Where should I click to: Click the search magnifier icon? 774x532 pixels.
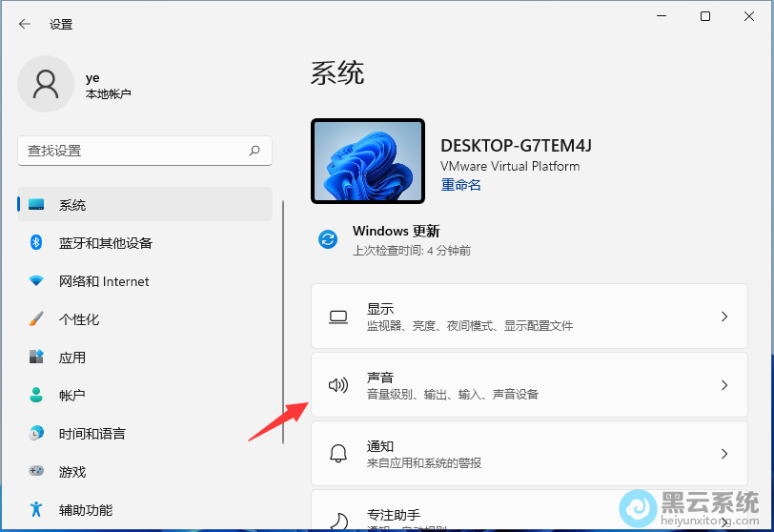pyautogui.click(x=255, y=151)
